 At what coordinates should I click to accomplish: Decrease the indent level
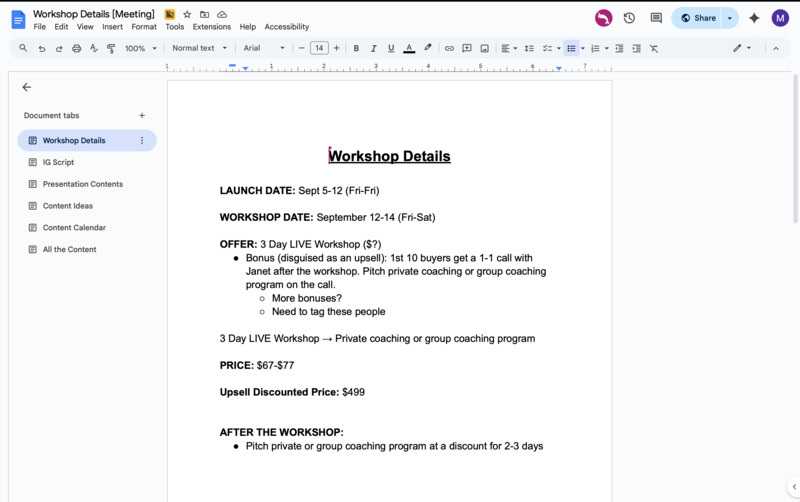click(x=619, y=48)
